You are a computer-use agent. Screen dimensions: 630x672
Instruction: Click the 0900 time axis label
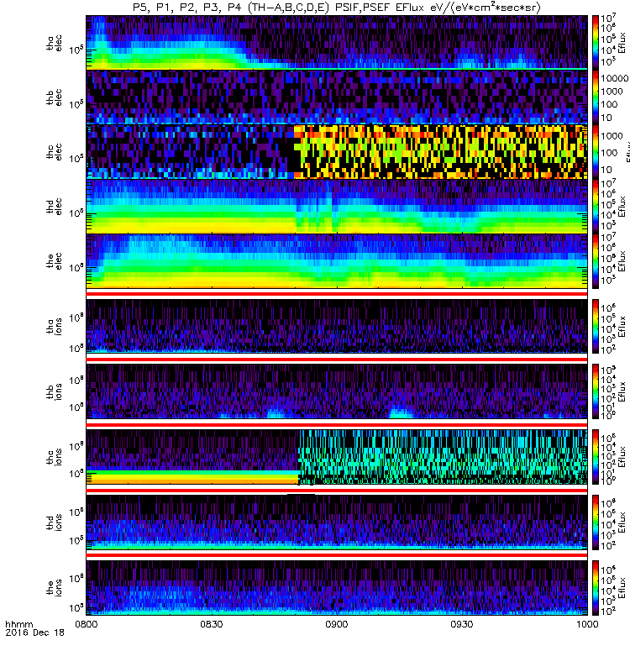(337, 624)
